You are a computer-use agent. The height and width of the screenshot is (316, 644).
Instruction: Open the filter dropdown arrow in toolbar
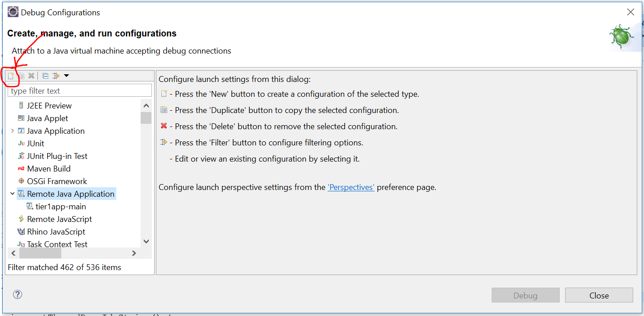(x=66, y=75)
